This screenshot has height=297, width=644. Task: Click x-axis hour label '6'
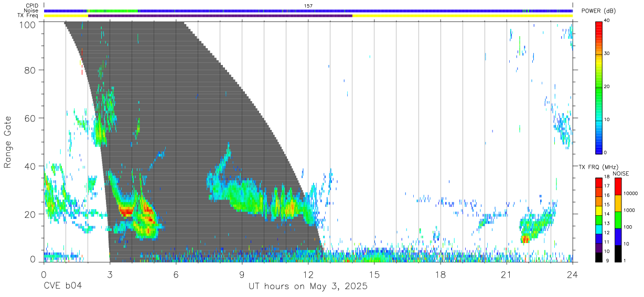pos(176,274)
